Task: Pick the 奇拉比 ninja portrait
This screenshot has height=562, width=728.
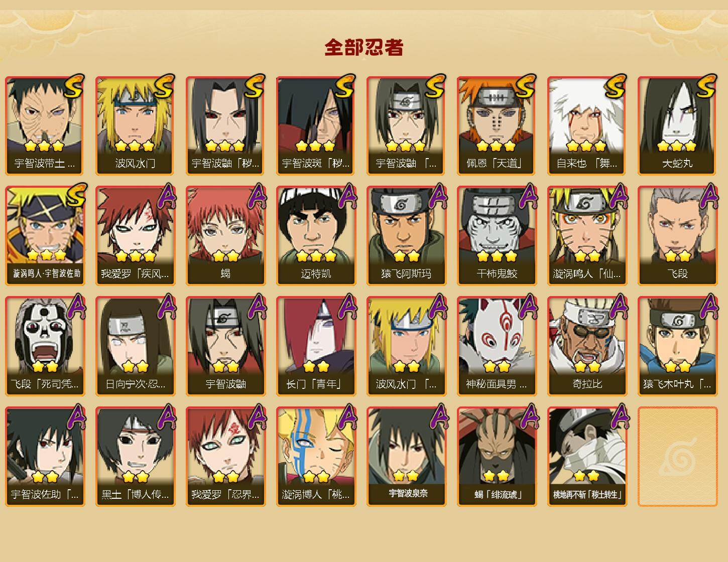Action: coord(587,346)
